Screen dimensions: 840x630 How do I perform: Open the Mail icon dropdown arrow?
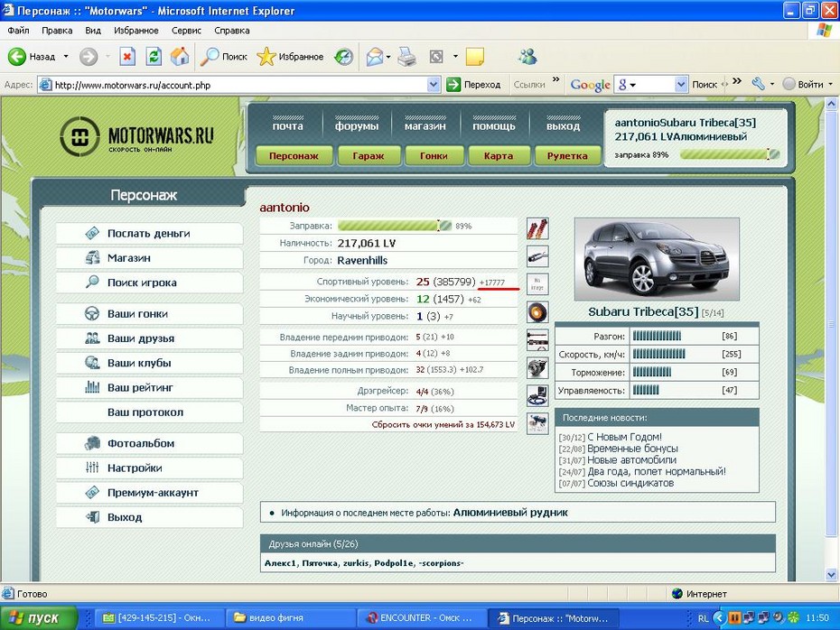click(x=387, y=56)
